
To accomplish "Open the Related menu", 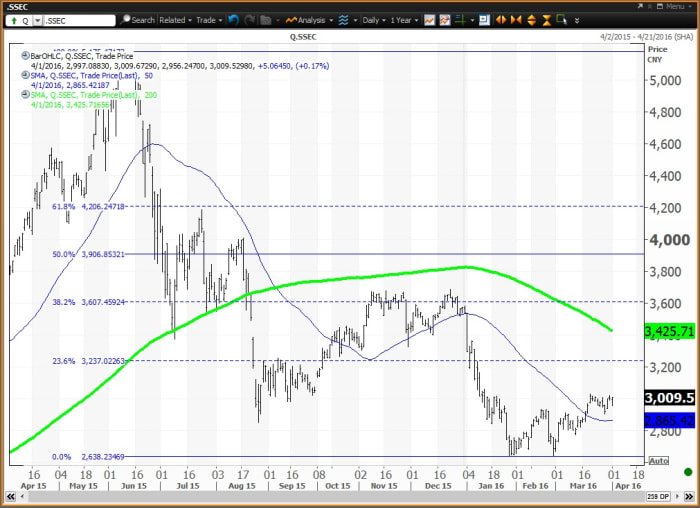I will pos(175,19).
